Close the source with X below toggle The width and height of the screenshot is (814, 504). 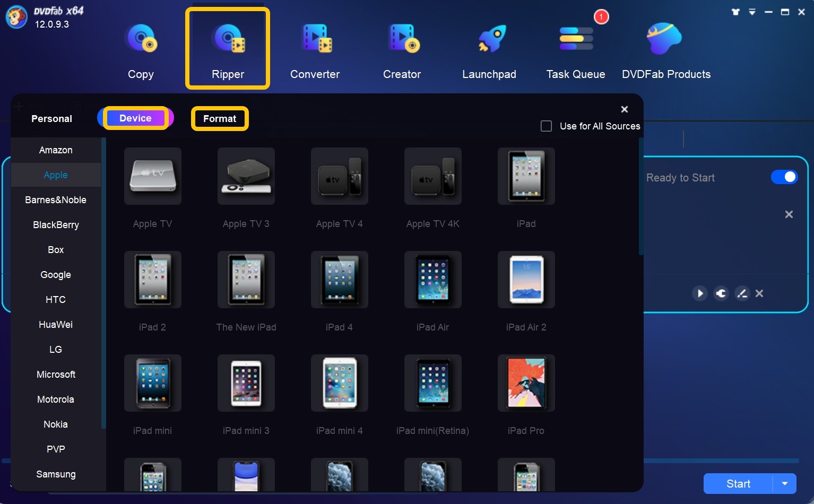(789, 214)
